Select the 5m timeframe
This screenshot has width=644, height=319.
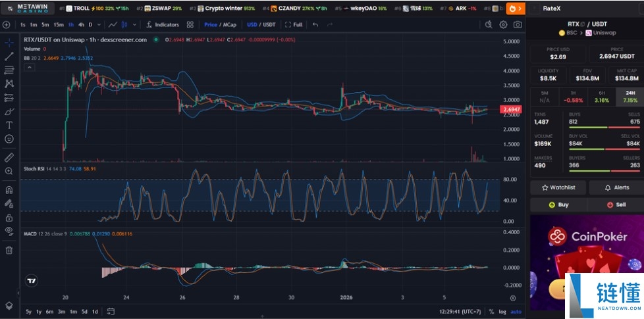click(x=45, y=24)
